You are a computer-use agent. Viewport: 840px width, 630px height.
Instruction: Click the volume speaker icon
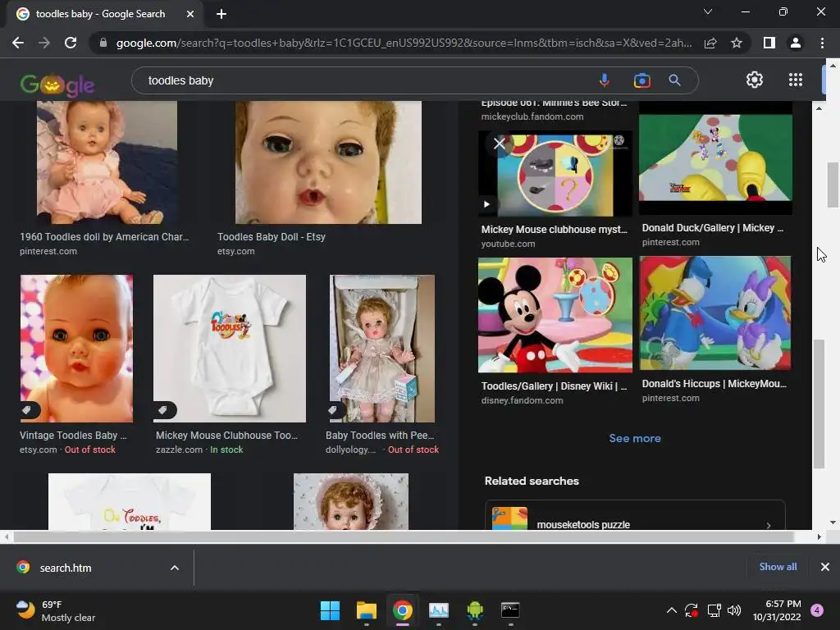point(734,610)
